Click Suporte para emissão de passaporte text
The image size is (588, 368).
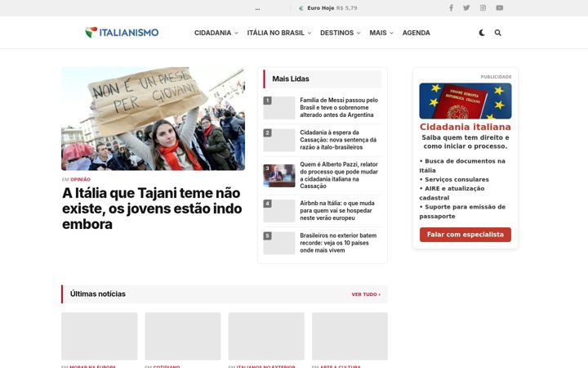(x=462, y=212)
